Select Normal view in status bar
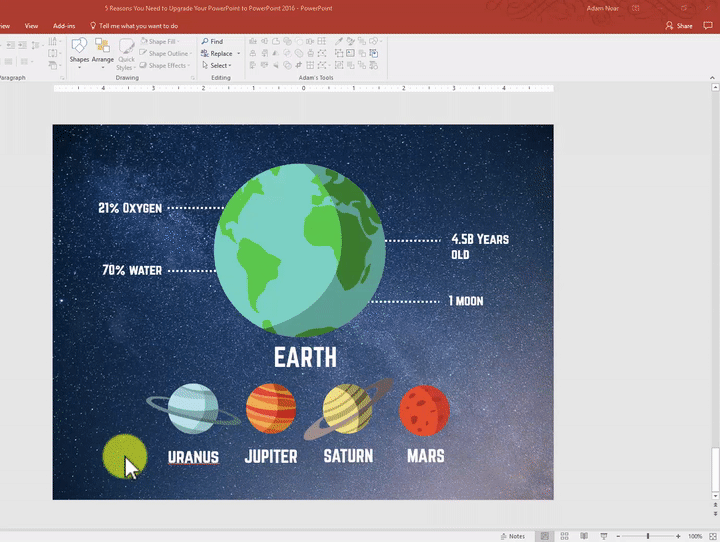 pyautogui.click(x=543, y=536)
